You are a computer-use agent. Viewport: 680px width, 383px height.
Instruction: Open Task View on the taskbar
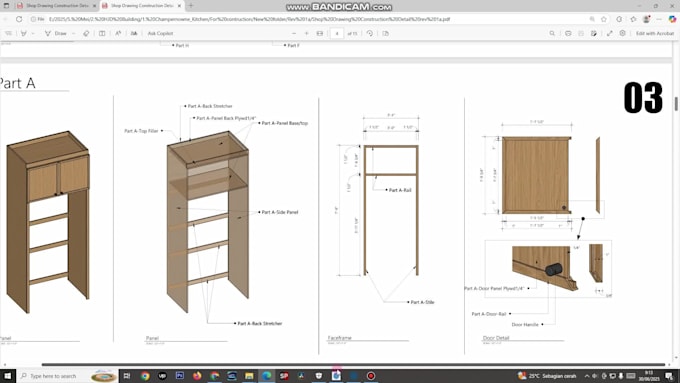[x=127, y=376]
